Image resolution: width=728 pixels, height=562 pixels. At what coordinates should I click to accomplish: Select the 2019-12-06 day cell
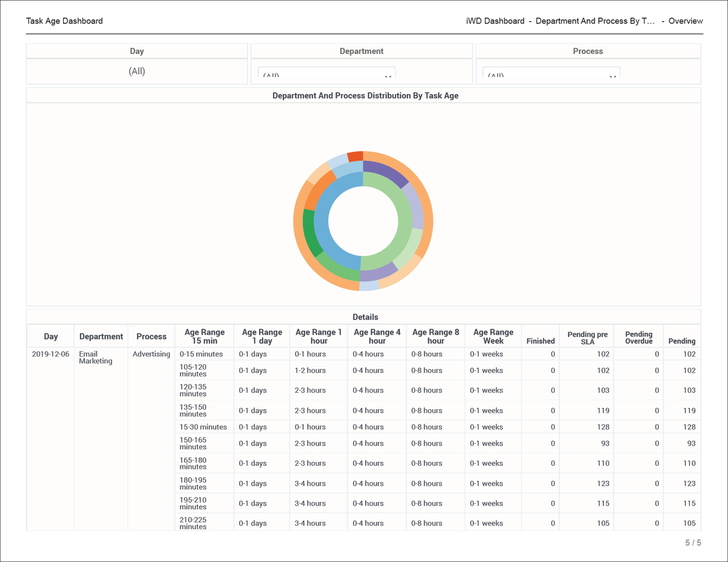[50, 354]
